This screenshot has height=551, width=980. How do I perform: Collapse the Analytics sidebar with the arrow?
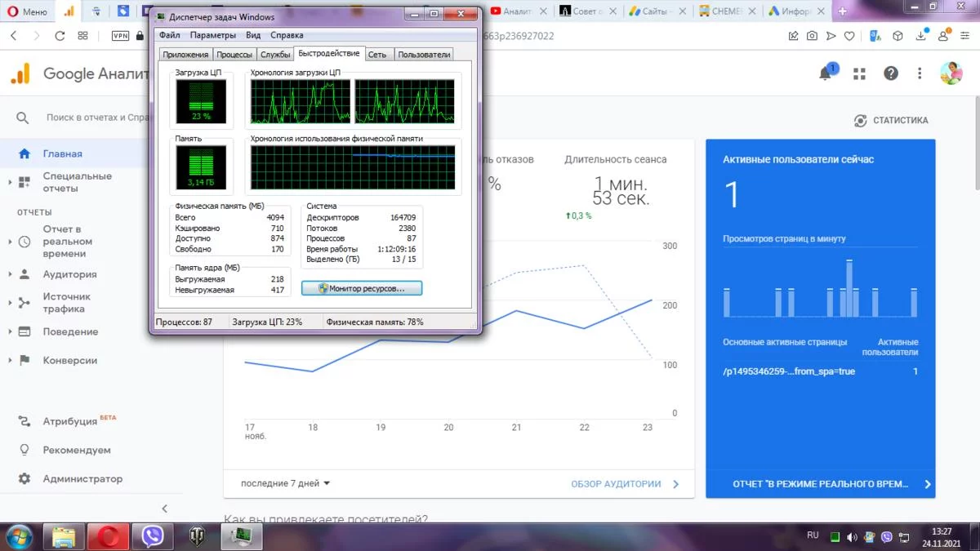pos(164,509)
